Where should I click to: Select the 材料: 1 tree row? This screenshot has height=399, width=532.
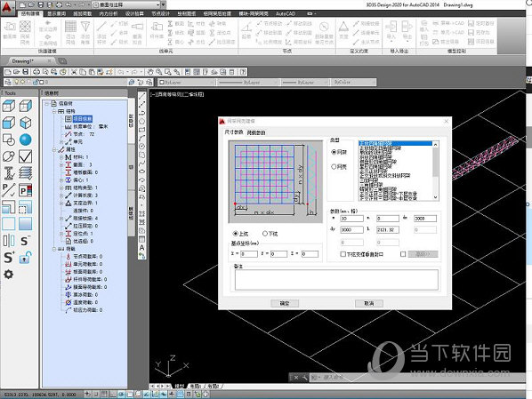(x=77, y=157)
